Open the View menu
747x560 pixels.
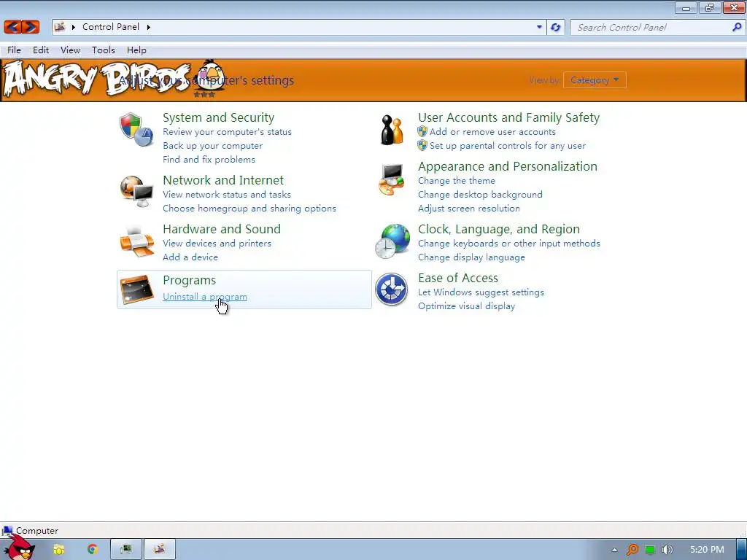pyautogui.click(x=71, y=50)
